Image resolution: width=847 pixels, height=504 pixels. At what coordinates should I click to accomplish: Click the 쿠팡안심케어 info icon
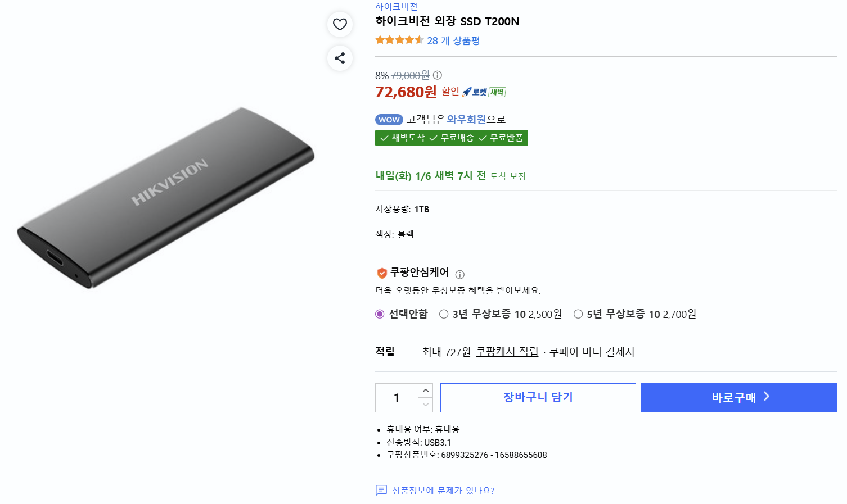tap(460, 274)
